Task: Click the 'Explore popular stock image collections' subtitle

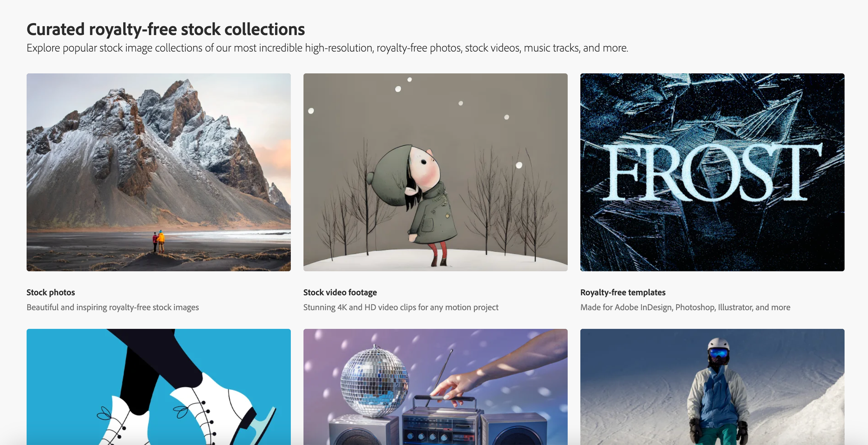Action: coord(327,48)
